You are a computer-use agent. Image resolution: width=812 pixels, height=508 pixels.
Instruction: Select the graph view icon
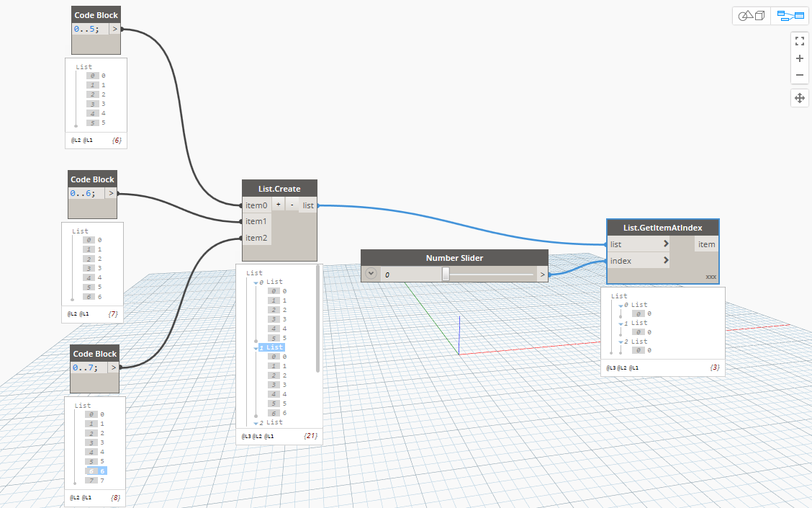tap(790, 15)
